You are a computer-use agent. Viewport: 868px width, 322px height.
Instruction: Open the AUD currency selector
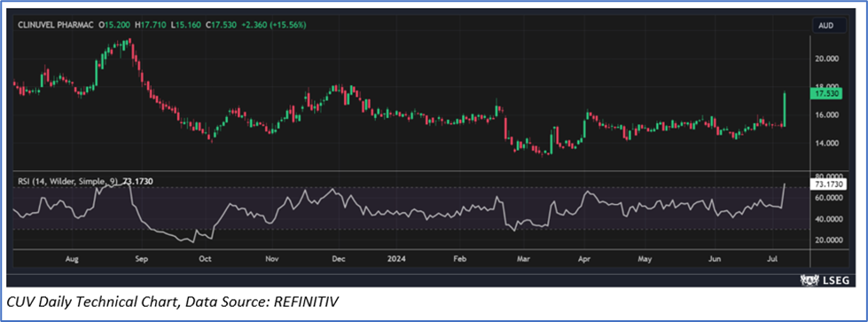(x=829, y=26)
